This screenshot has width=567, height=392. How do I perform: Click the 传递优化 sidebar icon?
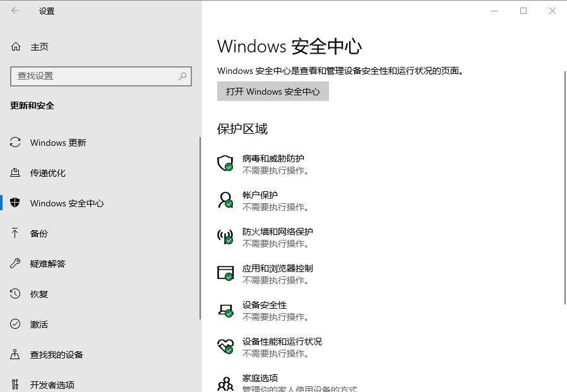[x=15, y=172]
